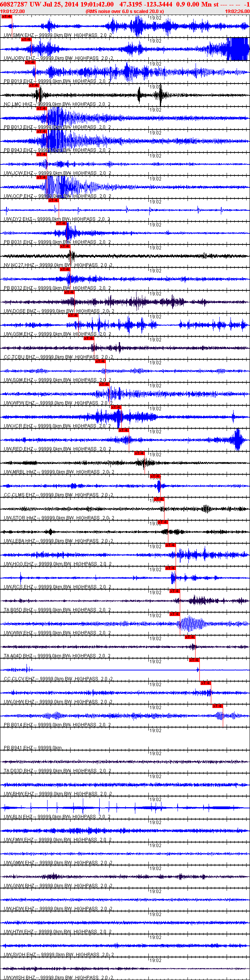The width and height of the screenshot is (250, 980).
Task: Click the RMS noise scaling note
Action: 125,11
